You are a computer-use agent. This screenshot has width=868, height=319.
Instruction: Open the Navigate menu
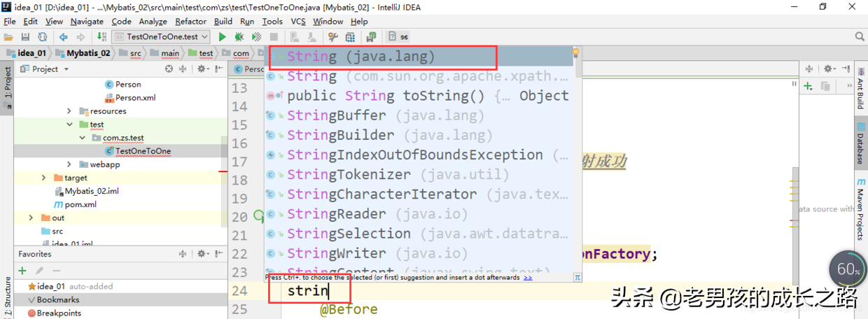tap(87, 22)
